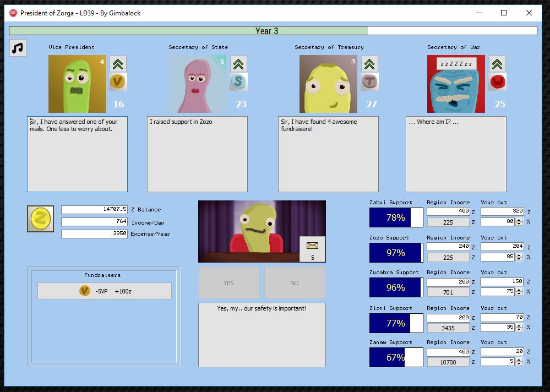Run the -5VP +100z fundraiser
The width and height of the screenshot is (550, 392).
[105, 291]
